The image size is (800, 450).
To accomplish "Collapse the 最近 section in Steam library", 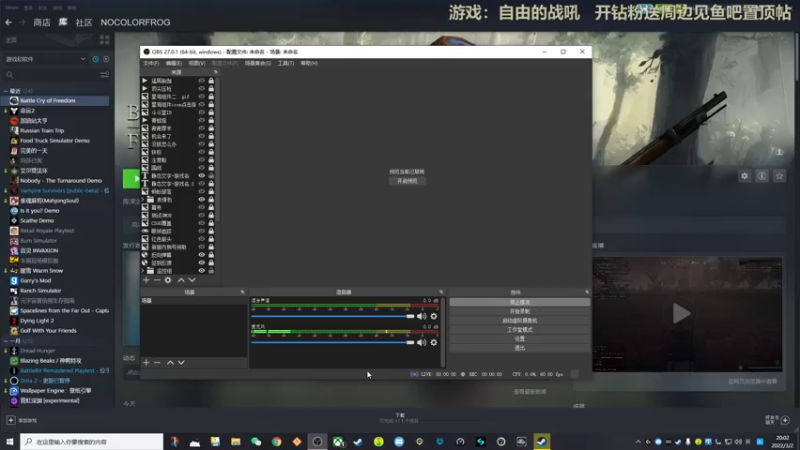I will (6, 91).
